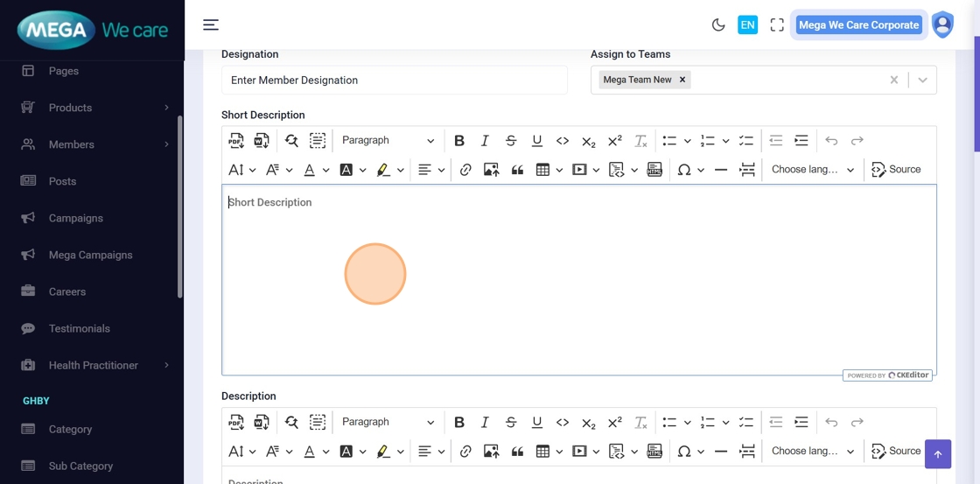The image size is (980, 484).
Task: Toggle bold in Short Description toolbar
Action: click(x=459, y=141)
